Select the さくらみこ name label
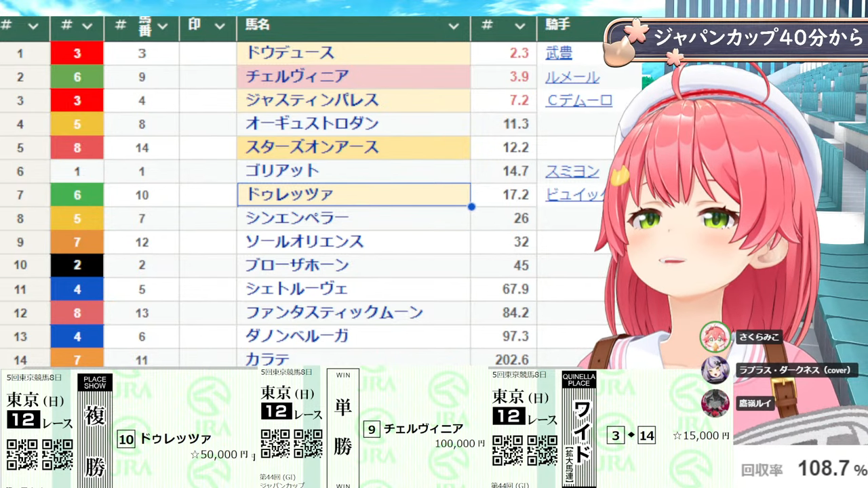Image resolution: width=868 pixels, height=488 pixels. [759, 337]
